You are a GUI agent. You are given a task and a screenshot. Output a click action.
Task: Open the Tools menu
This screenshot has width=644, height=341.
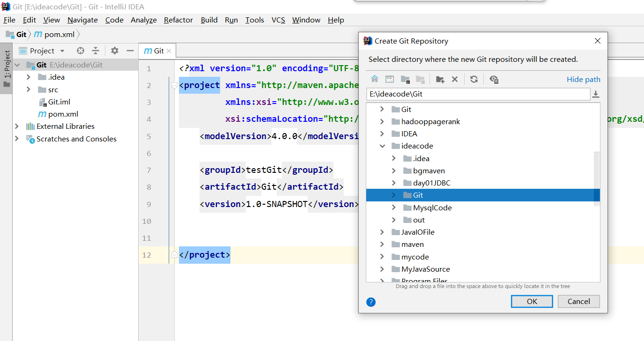[254, 20]
